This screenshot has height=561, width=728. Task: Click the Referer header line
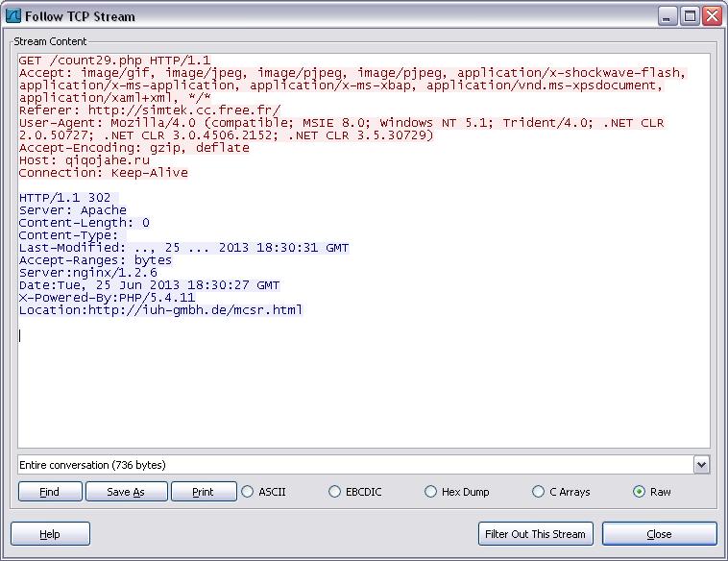coord(149,110)
